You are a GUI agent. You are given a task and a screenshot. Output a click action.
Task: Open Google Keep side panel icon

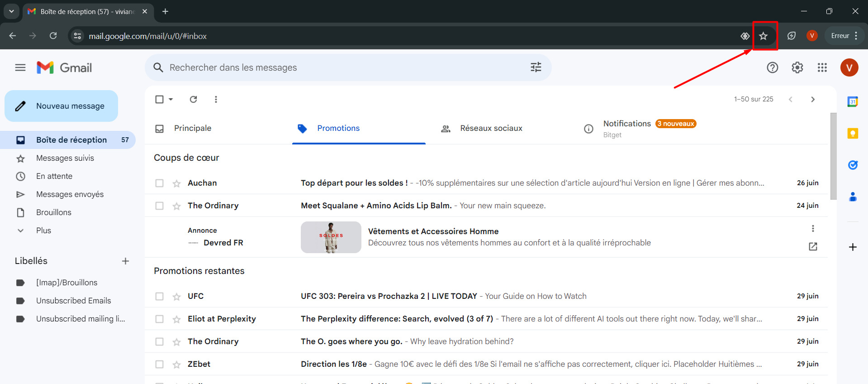[853, 134]
